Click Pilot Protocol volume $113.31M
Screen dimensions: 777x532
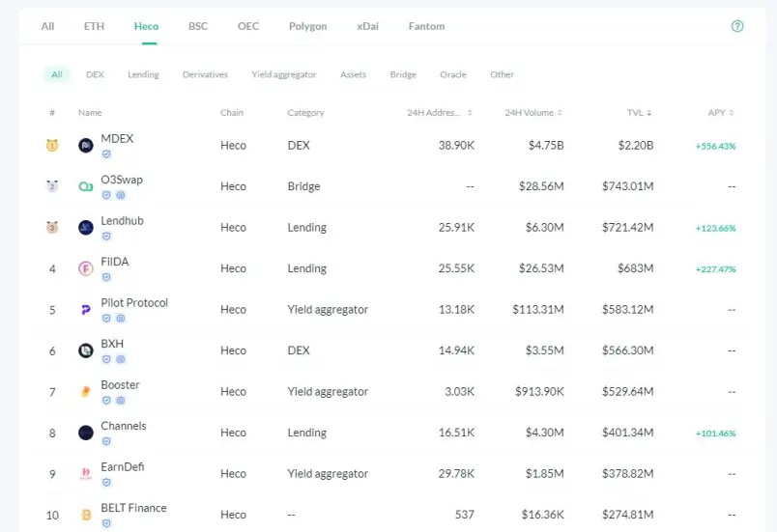538,310
